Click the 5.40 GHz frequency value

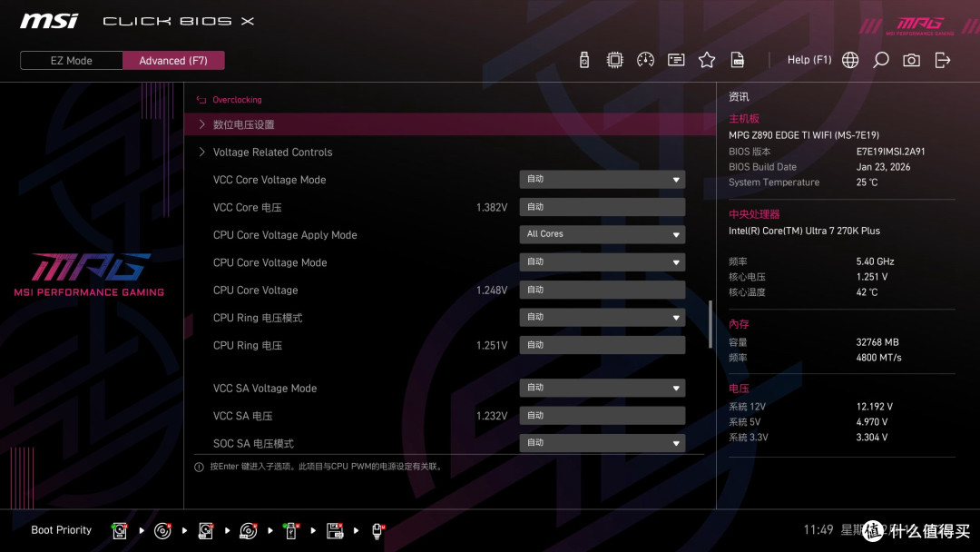875,261
